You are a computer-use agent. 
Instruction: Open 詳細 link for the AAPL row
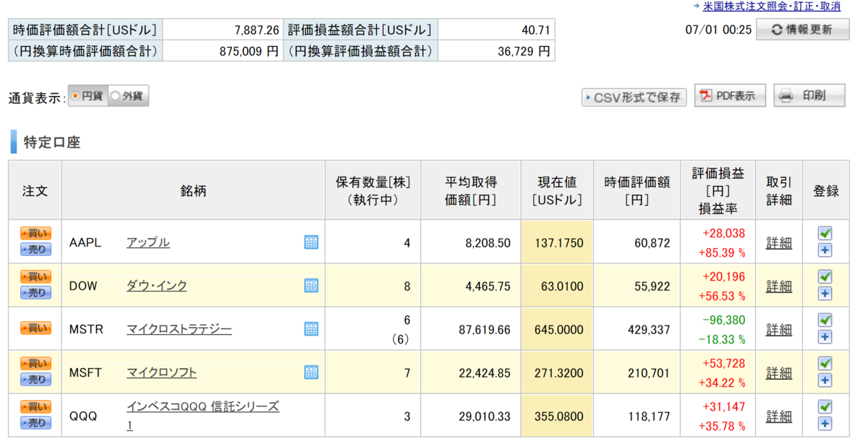tap(779, 243)
